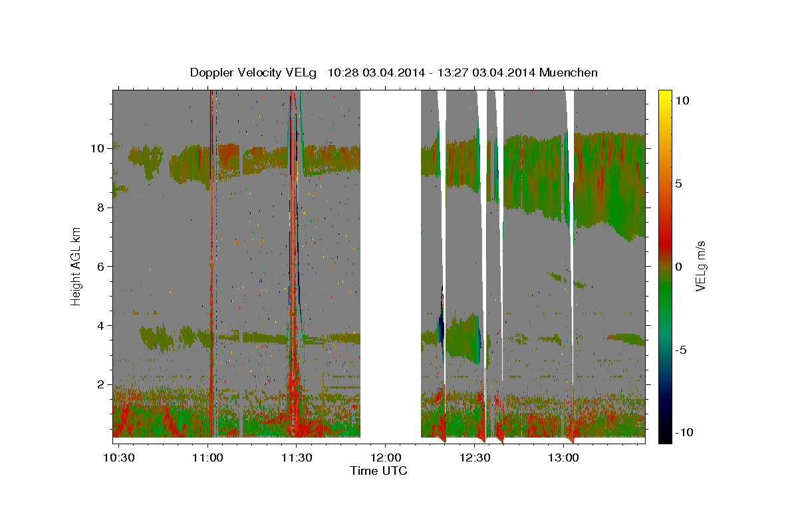This screenshot has height=532, width=798.
Task: Click the colorbar value 0
Action: [x=680, y=267]
